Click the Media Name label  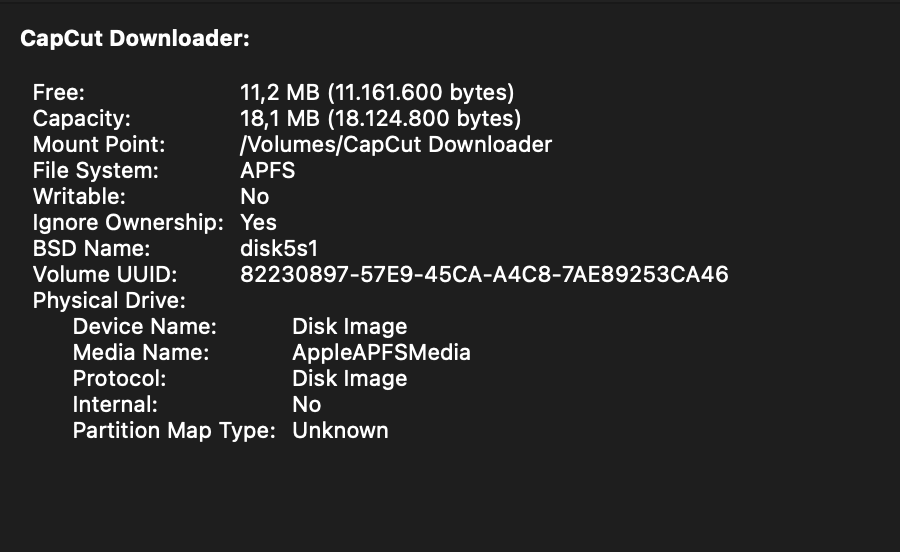coord(141,352)
